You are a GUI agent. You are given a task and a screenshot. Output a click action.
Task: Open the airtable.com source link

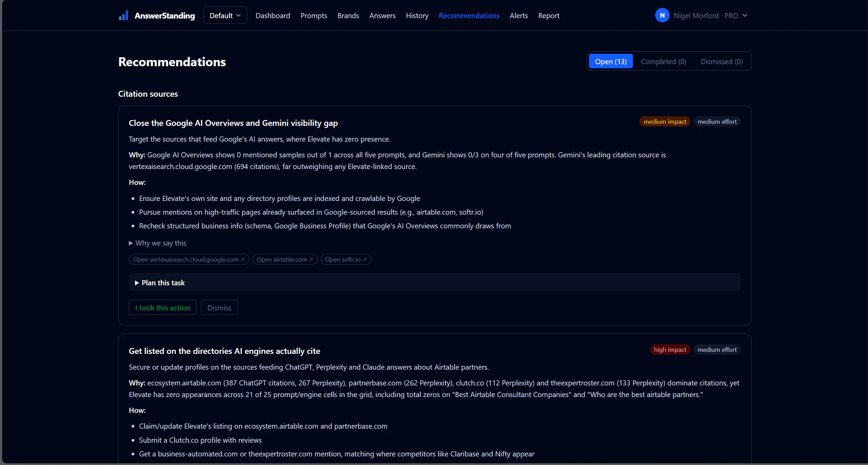(285, 260)
